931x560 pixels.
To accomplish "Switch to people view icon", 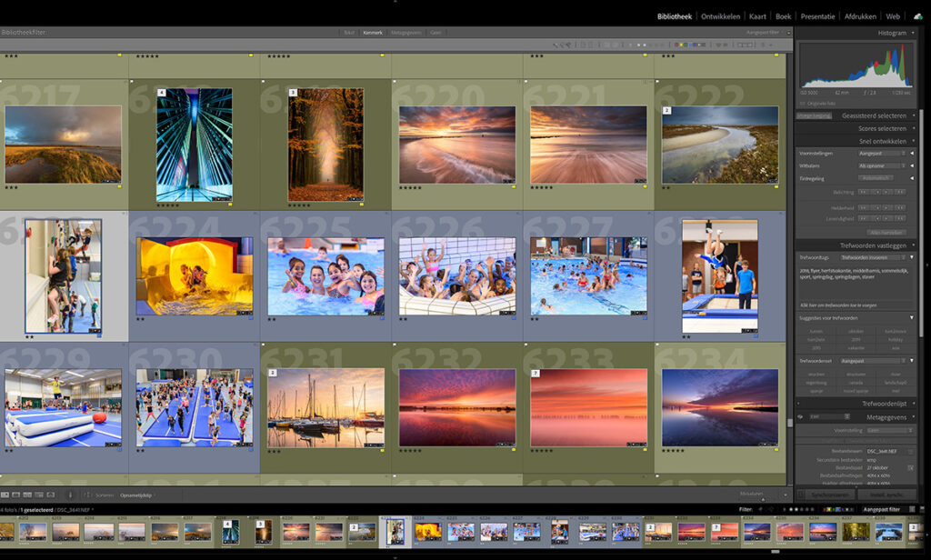I will coord(51,495).
